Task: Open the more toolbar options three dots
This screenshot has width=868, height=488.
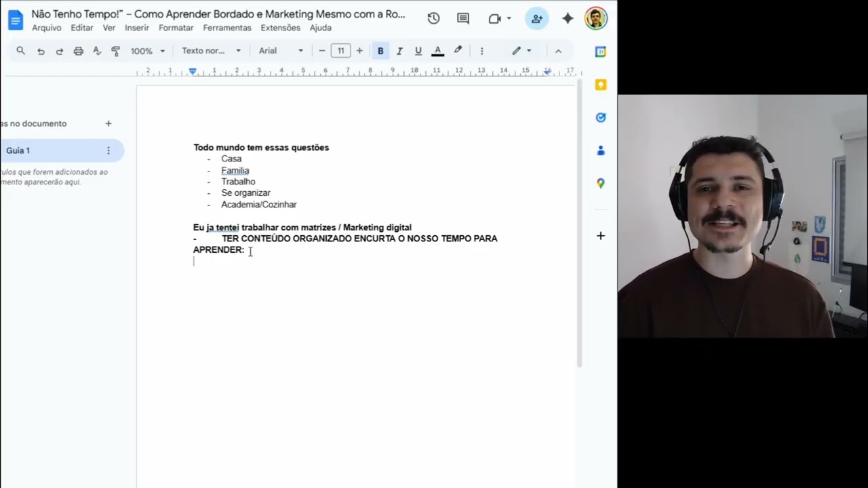Action: pyautogui.click(x=481, y=51)
